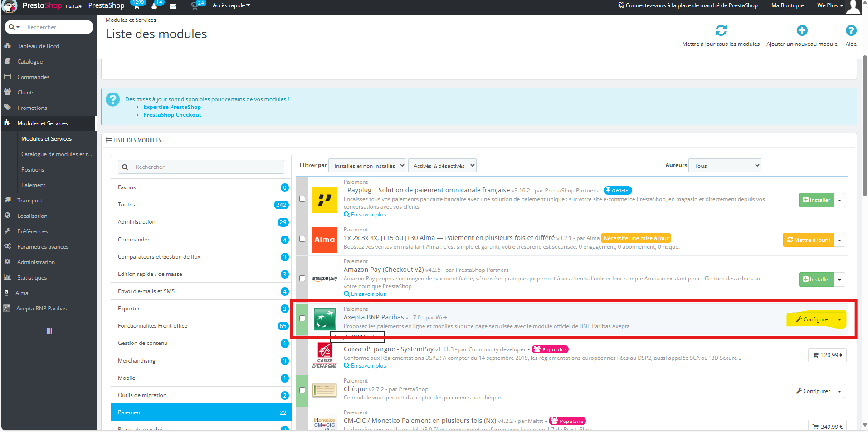This screenshot has width=868, height=432.
Task: Click the plus icon to add new module
Action: 802,30
